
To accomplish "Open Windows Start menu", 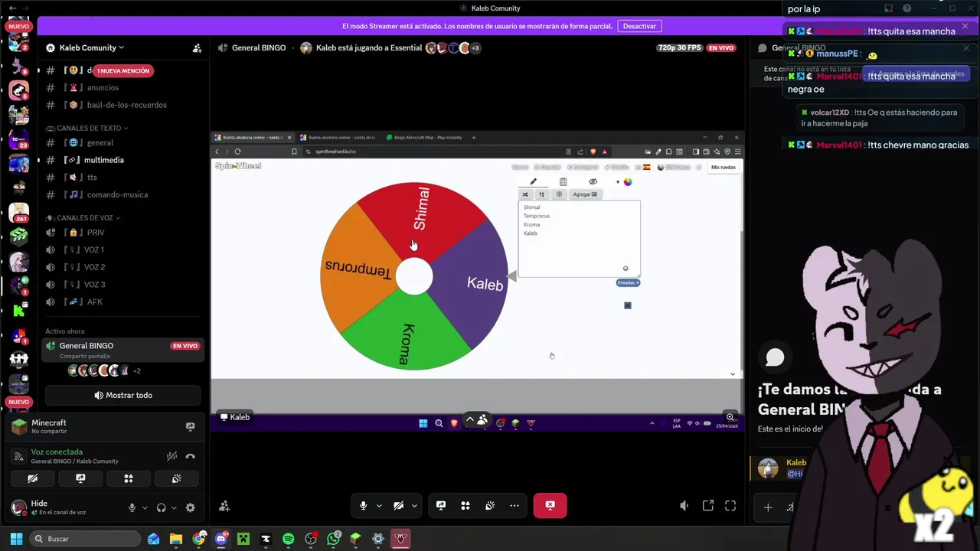I will [x=16, y=539].
